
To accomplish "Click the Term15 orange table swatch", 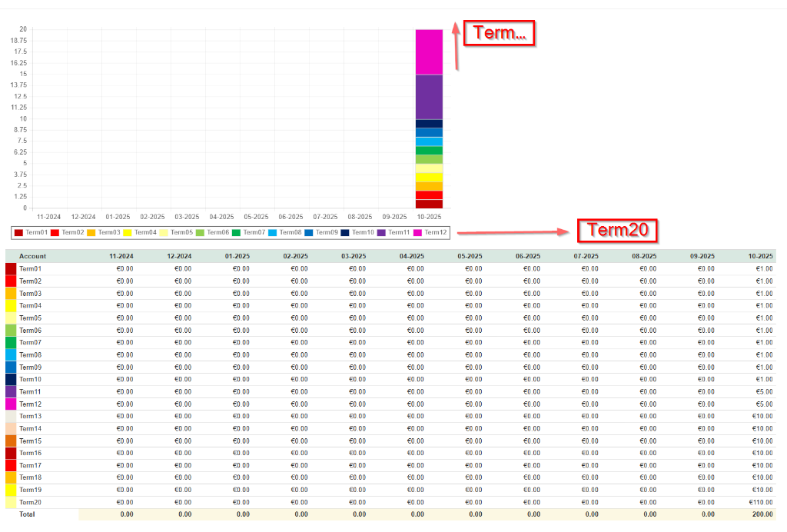I will [x=11, y=441].
